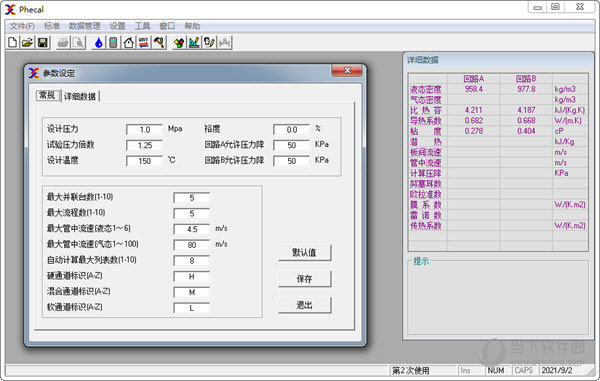600x381 pixels.
Task: Click the NUM status bar indicator
Action: [496, 370]
